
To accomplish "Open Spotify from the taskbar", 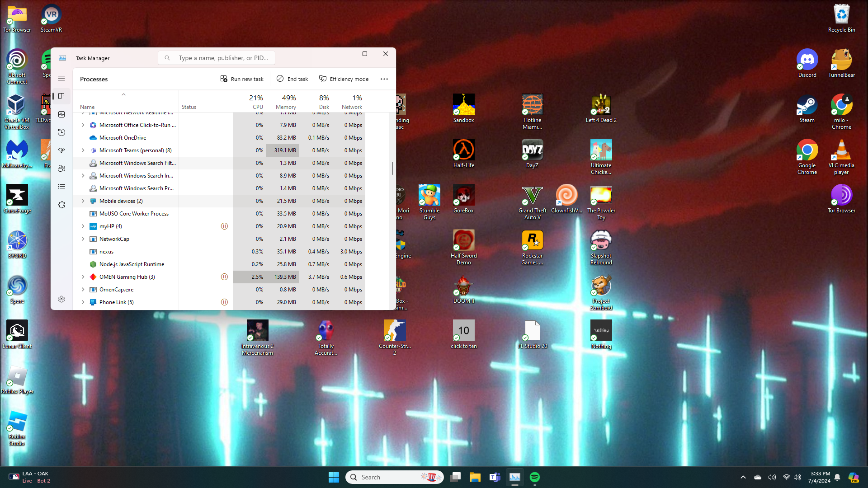I will pos(534,477).
